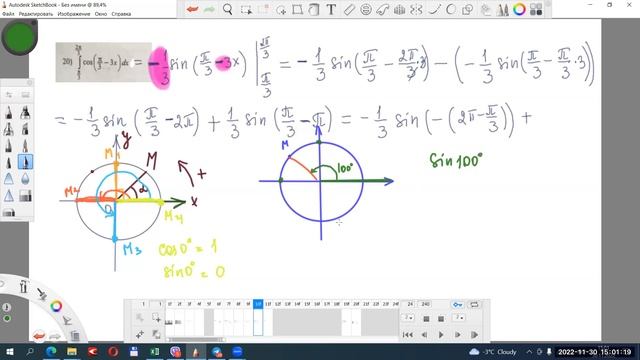The height and width of the screenshot is (360, 640).
Task: Click the red Undo arrow in top toolbar
Action: coord(192,9)
